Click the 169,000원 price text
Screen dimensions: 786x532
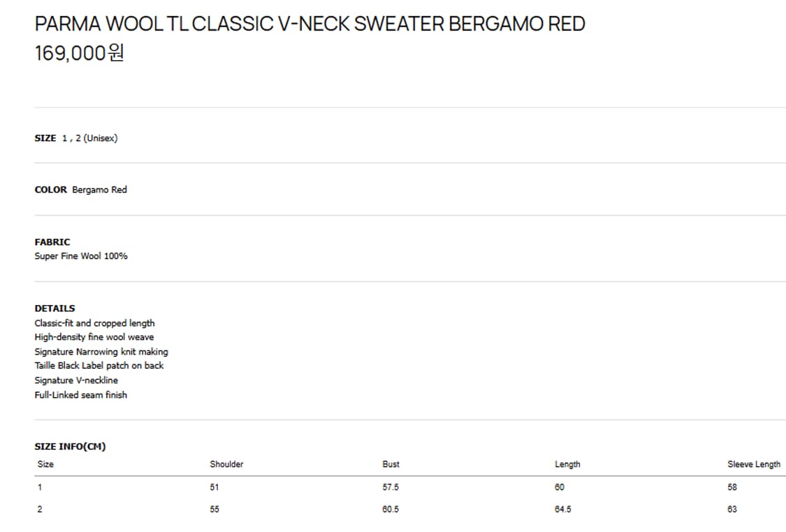tap(79, 53)
